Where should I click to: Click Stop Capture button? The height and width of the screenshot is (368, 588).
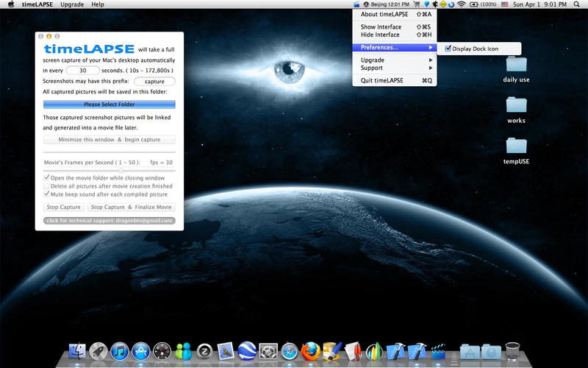(x=63, y=207)
